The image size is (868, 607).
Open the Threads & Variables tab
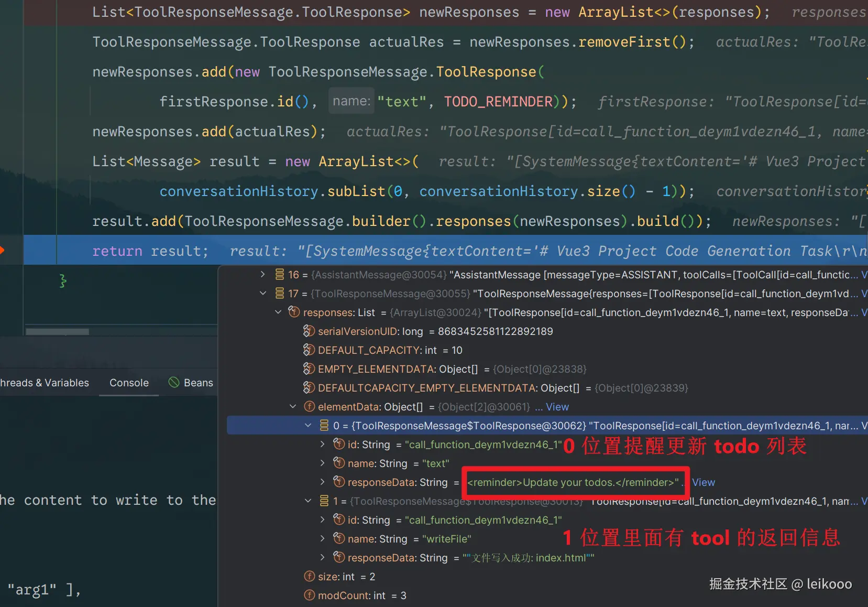(x=44, y=383)
